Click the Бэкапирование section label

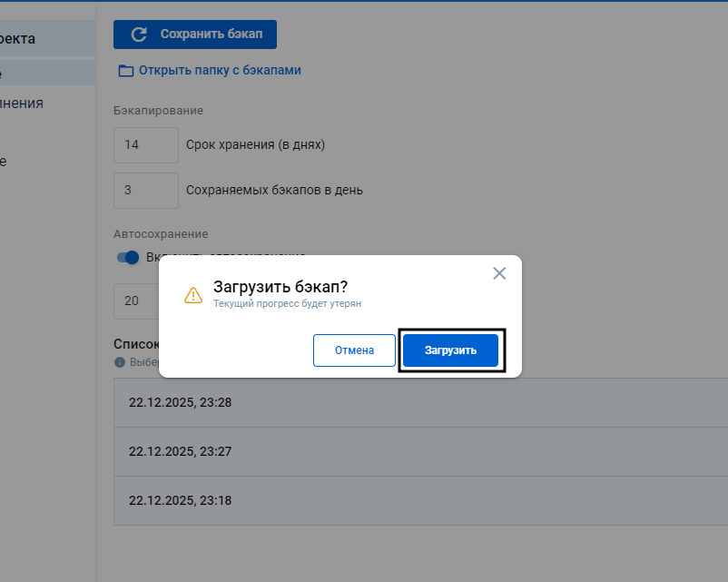click(158, 111)
